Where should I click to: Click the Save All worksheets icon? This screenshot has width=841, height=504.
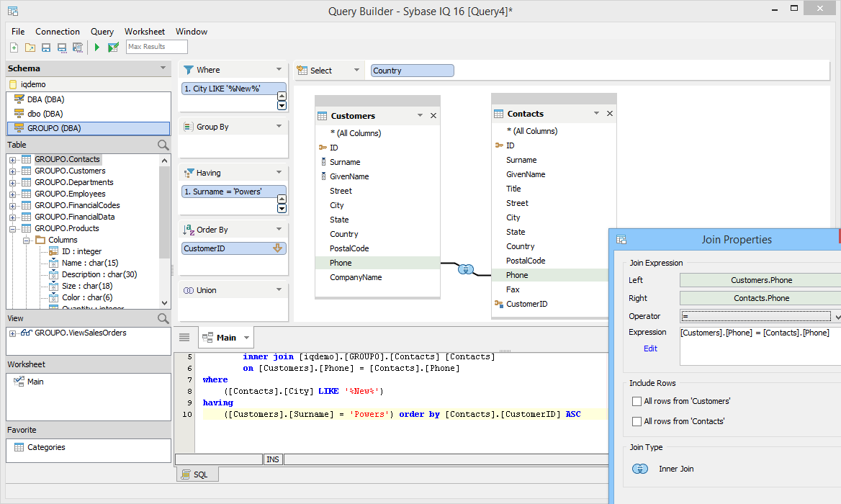[78, 48]
